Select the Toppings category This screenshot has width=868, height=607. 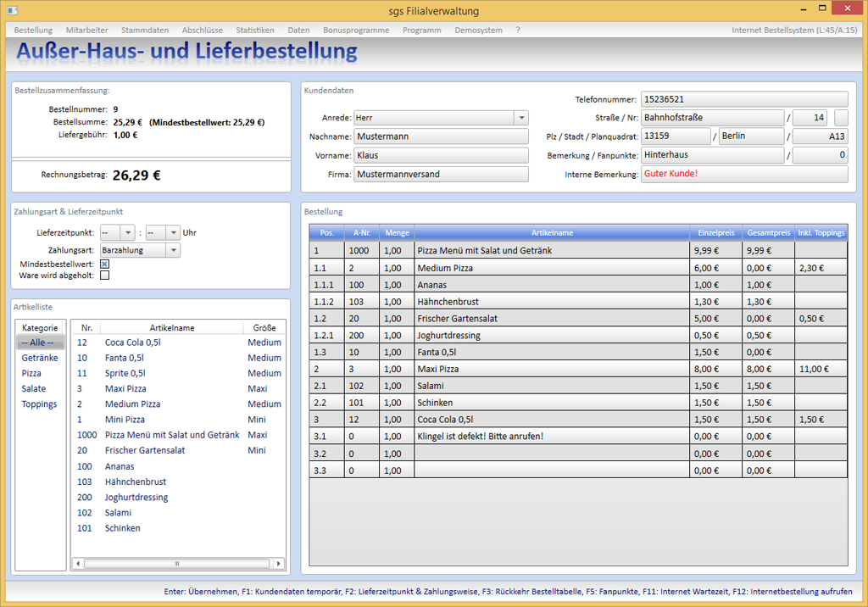tap(39, 404)
